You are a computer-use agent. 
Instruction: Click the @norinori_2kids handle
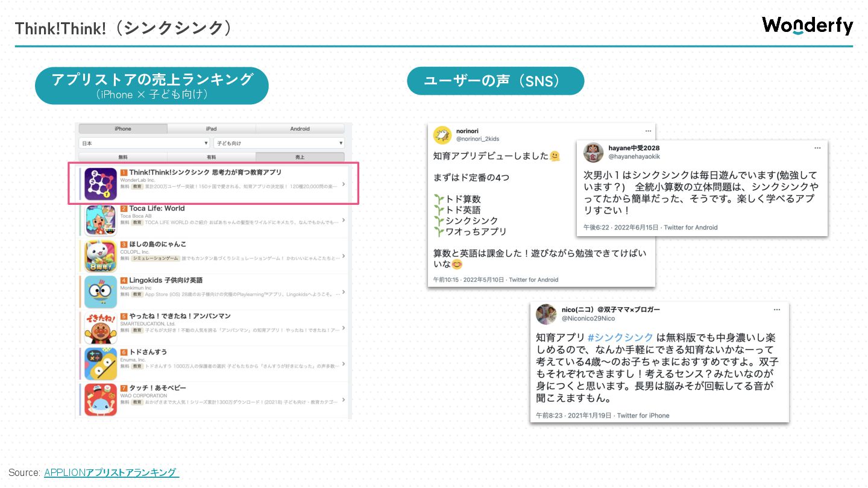coord(478,139)
